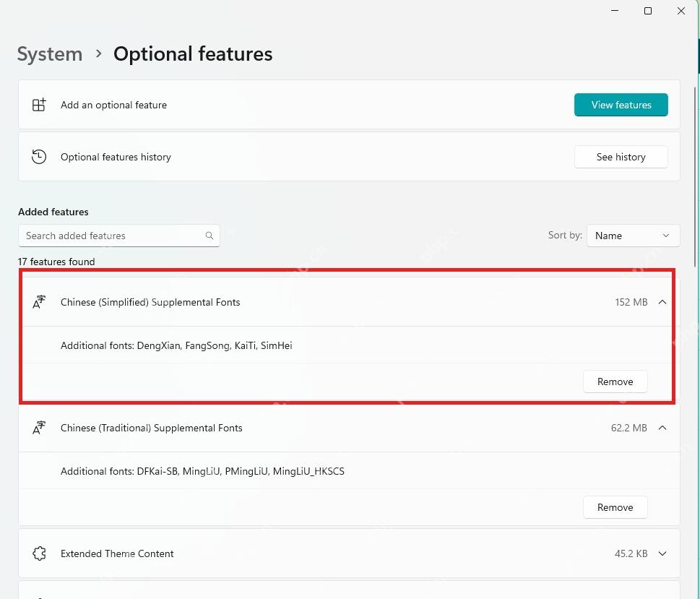The width and height of the screenshot is (700, 599).
Task: Select the 152 MB size value
Action: coord(631,303)
